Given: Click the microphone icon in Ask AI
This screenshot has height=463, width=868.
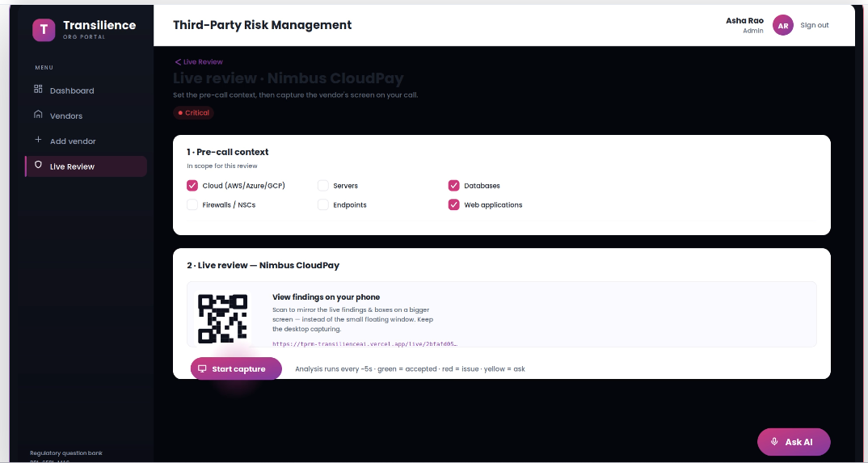Looking at the screenshot, I should click(x=775, y=442).
